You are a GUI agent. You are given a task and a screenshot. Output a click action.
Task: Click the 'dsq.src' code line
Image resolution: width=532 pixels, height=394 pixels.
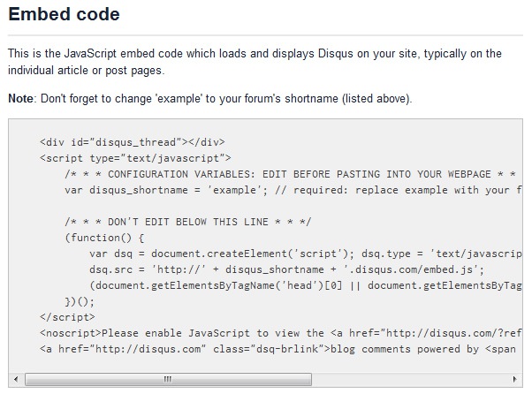[286, 269]
